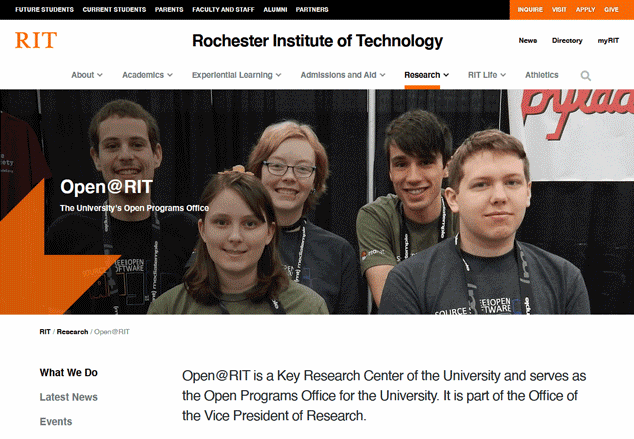Open the Faculty and Staff link

[223, 9]
